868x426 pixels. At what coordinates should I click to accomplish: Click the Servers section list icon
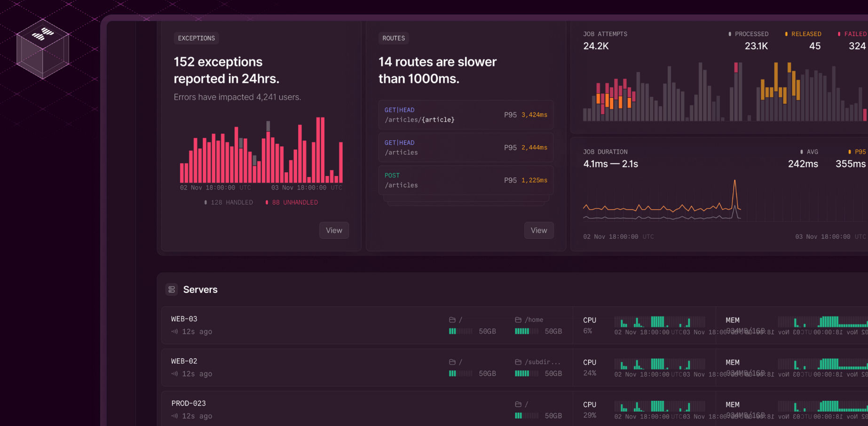click(x=172, y=290)
